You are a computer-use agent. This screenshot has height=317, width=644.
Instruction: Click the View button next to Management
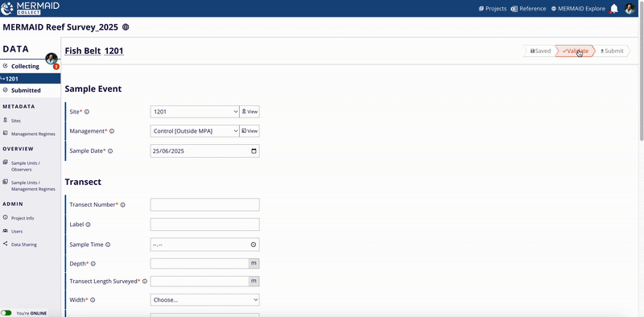[250, 131]
